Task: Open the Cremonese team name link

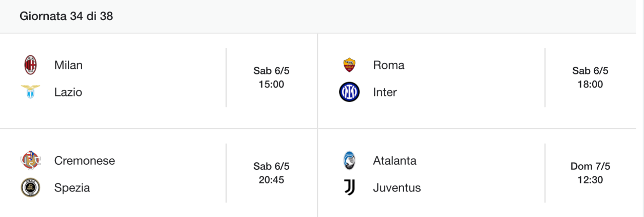Action: pos(85,161)
